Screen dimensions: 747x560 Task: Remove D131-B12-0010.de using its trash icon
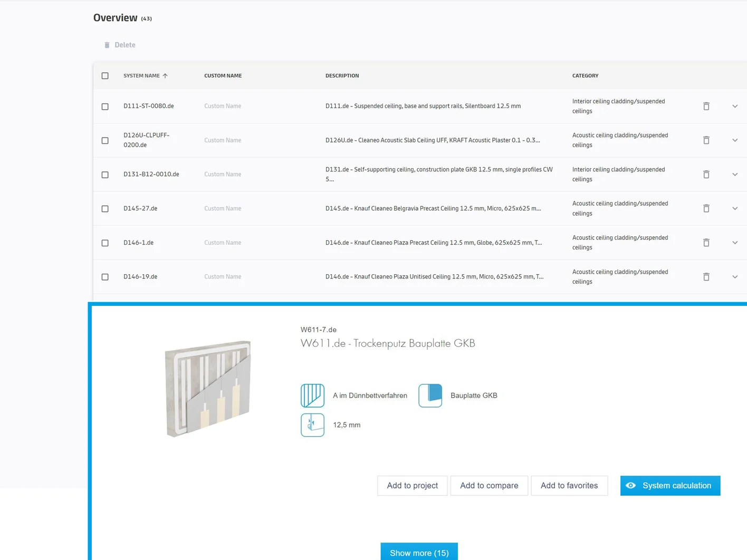[x=706, y=175]
